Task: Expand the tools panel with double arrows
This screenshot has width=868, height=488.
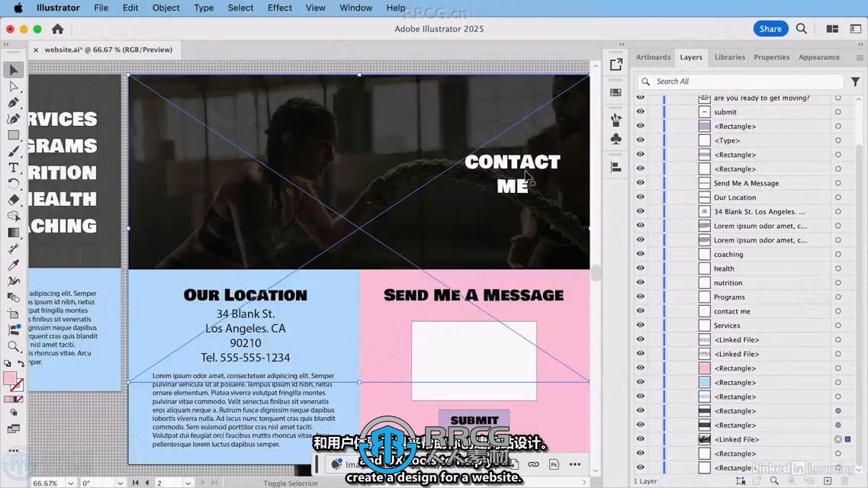Action: pos(6,44)
